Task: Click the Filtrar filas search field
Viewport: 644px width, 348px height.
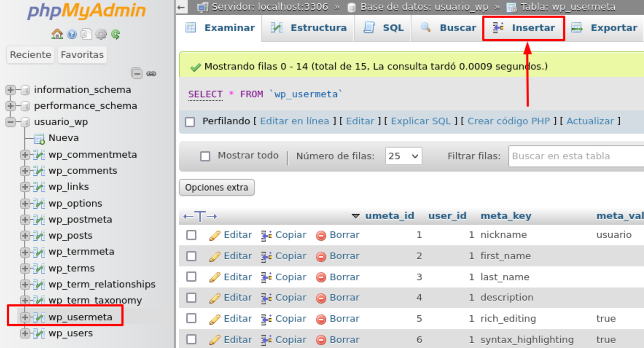Action: coord(576,156)
